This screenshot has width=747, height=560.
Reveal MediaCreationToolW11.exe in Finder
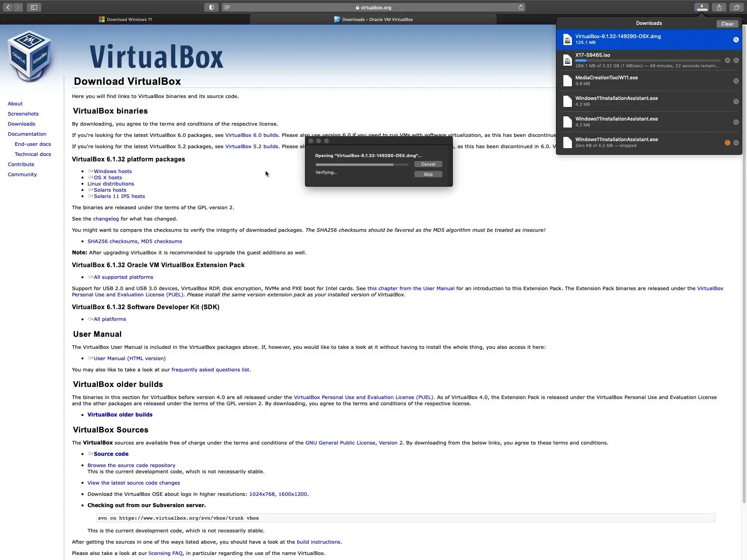pyautogui.click(x=736, y=81)
